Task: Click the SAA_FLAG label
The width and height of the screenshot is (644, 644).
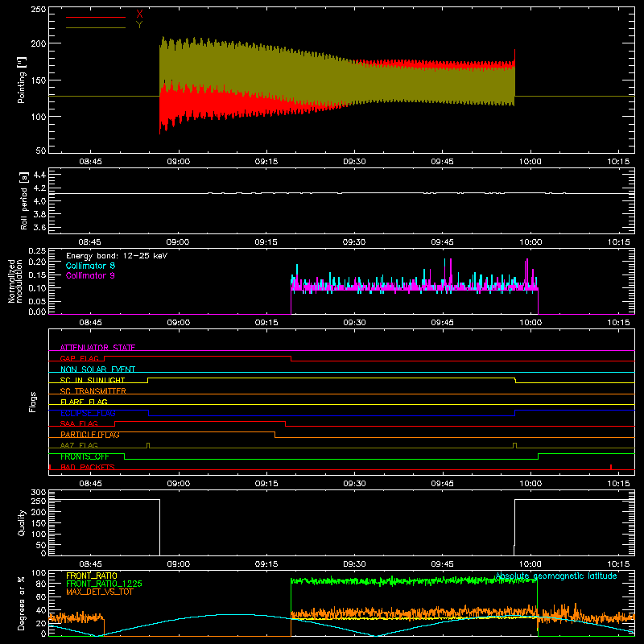Action: (x=79, y=423)
